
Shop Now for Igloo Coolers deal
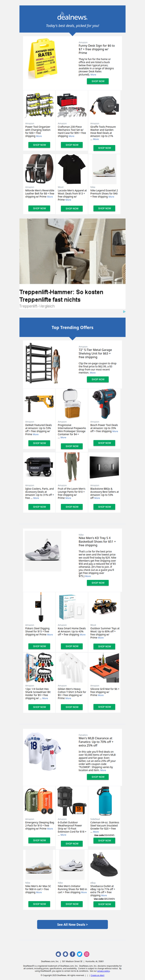[39, 507]
